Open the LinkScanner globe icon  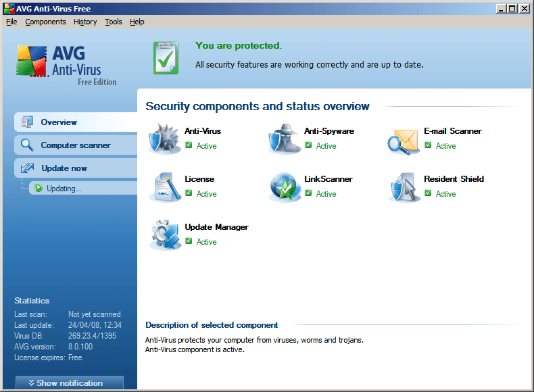(285, 187)
